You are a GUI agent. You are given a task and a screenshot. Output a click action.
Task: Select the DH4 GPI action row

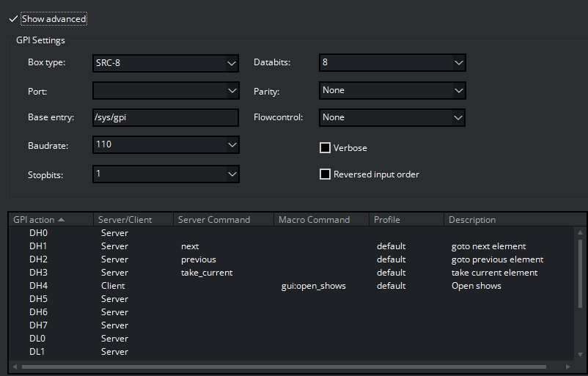point(38,286)
